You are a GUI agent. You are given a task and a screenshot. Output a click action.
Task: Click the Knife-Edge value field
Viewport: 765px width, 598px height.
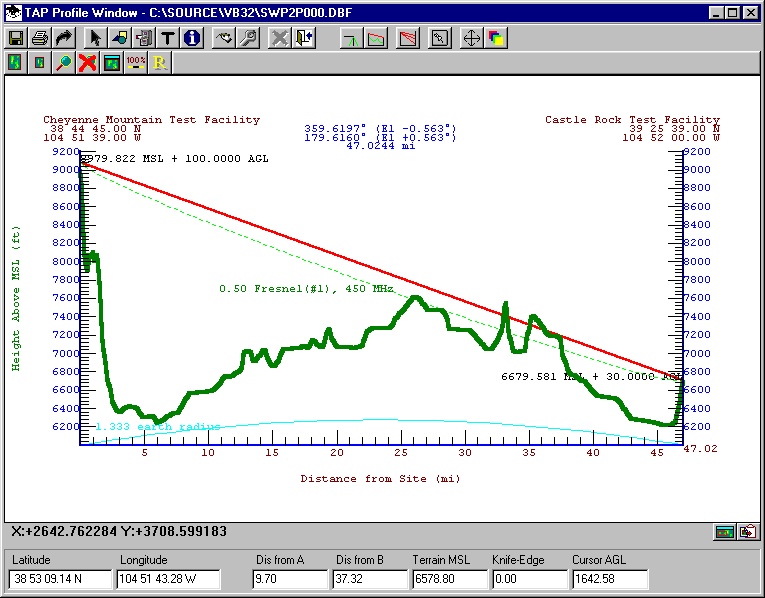530,579
